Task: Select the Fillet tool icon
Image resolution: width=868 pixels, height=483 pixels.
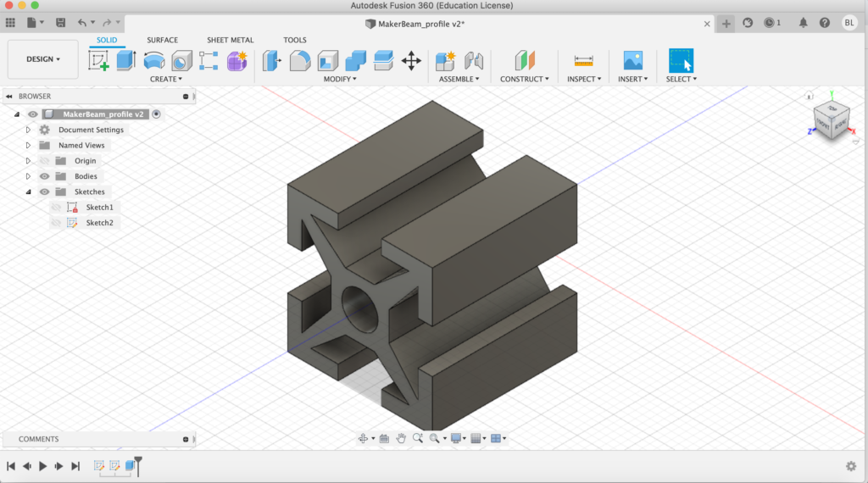Action: click(x=300, y=61)
